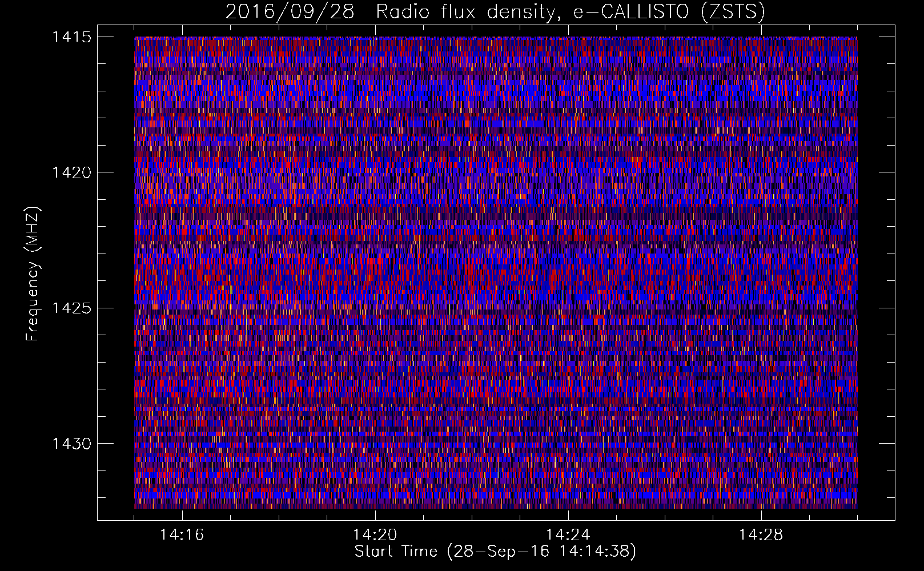Select the 1415 frequency axis label
Viewport: 924px width, 571px height.
point(71,37)
